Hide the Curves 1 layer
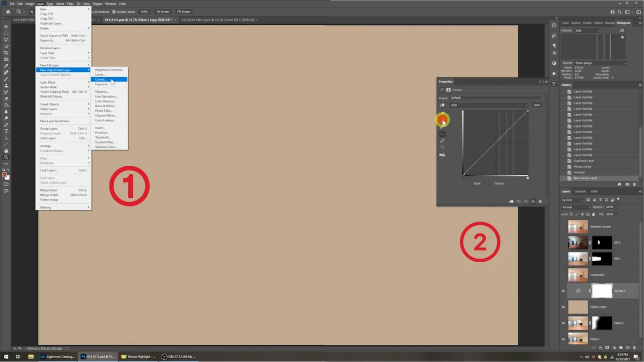The image size is (644, 362). click(563, 291)
